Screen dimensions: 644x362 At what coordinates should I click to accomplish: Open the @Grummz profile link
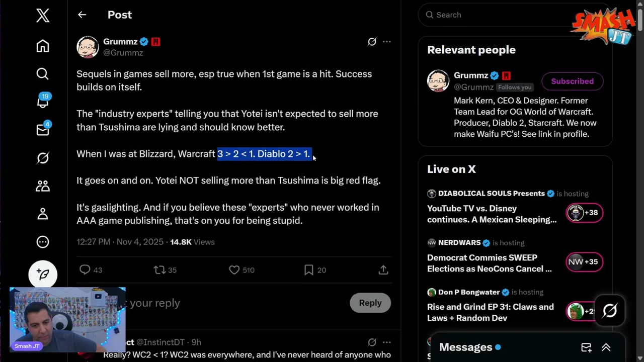(x=123, y=53)
